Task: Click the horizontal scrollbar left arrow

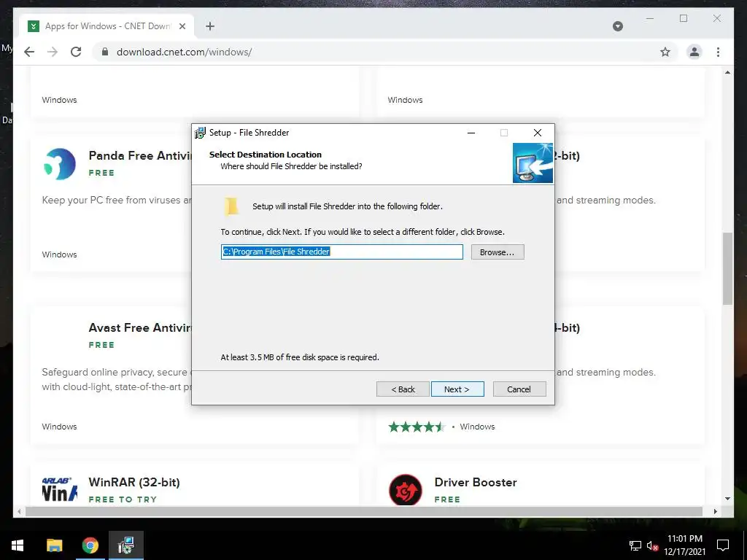Action: coord(19,511)
